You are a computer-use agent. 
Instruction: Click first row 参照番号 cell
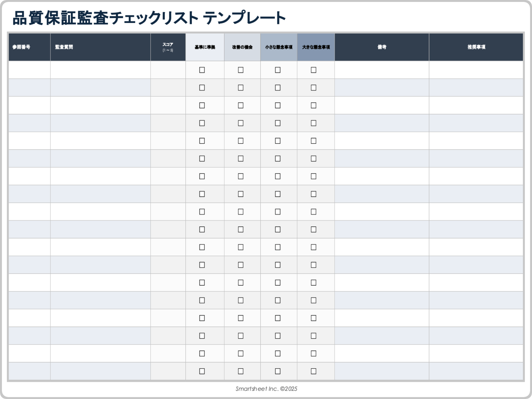(29, 70)
